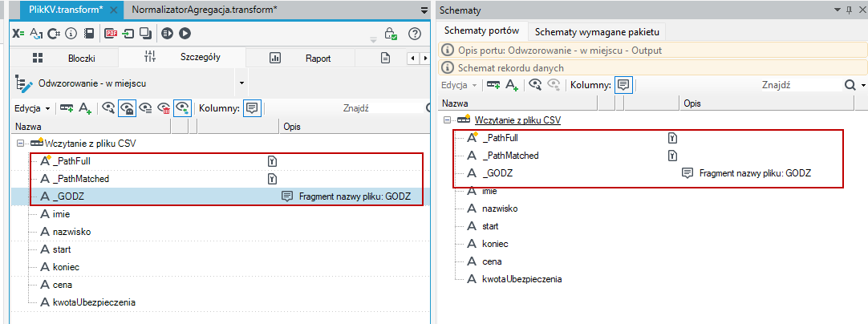Select the Szczegóły tab
This screenshot has height=324, width=868.
pyautogui.click(x=183, y=57)
